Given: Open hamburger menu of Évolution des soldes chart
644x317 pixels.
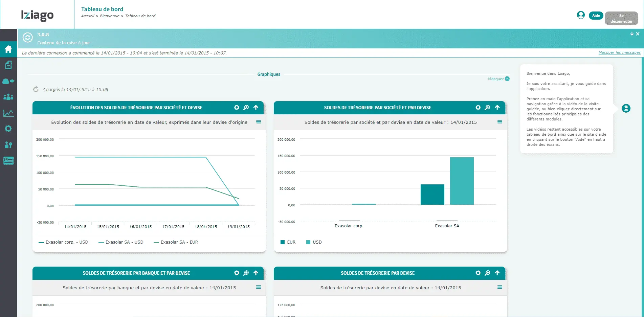Looking at the screenshot, I should coord(259,122).
